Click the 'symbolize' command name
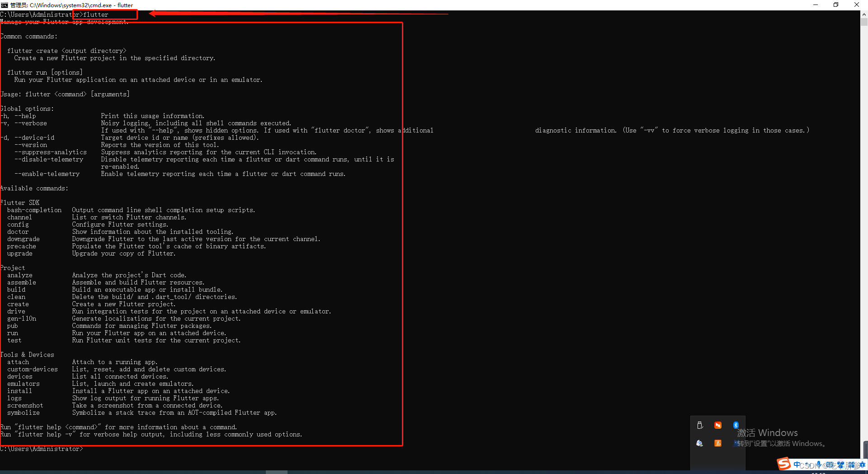 24,412
